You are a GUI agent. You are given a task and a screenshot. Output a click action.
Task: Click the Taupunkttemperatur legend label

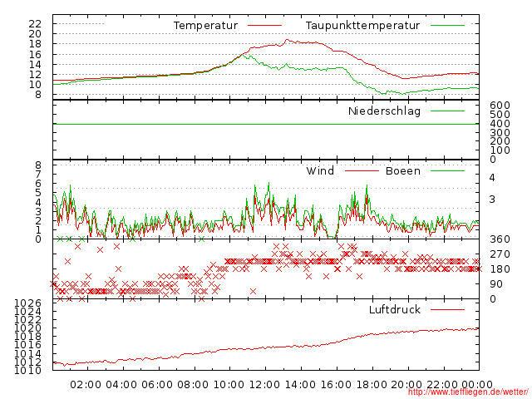362,26
